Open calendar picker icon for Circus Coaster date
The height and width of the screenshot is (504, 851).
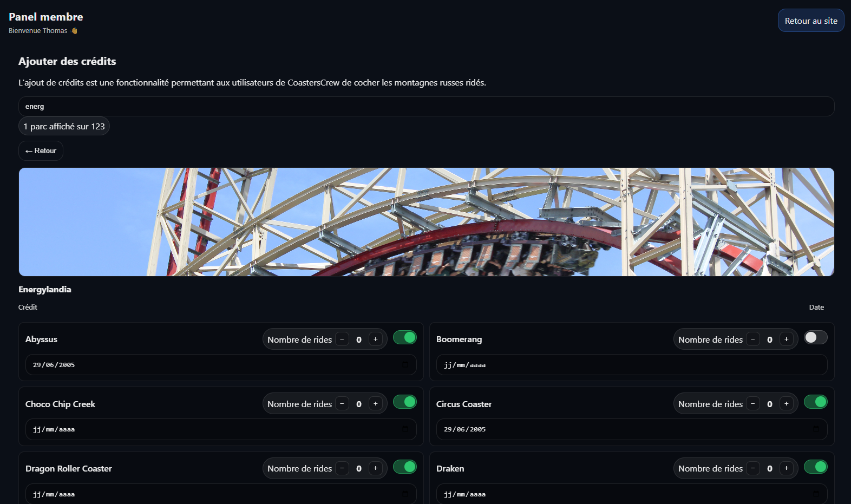(x=816, y=429)
